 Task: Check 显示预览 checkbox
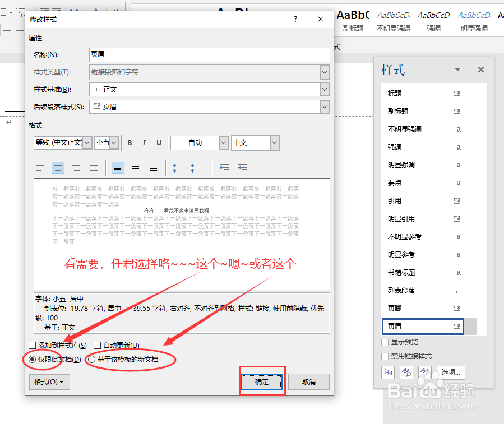click(385, 342)
